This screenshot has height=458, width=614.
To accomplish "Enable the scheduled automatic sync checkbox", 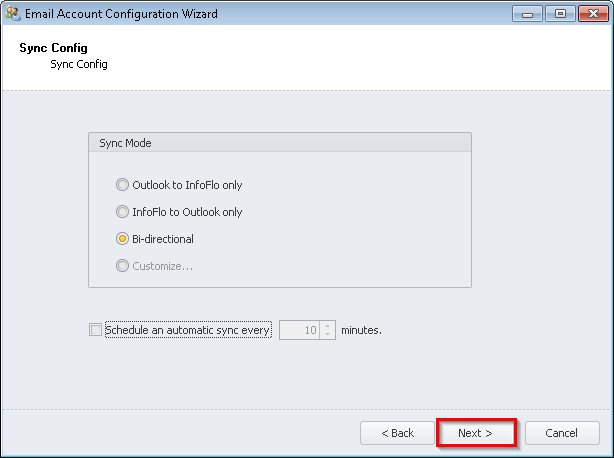I will pyautogui.click(x=96, y=329).
